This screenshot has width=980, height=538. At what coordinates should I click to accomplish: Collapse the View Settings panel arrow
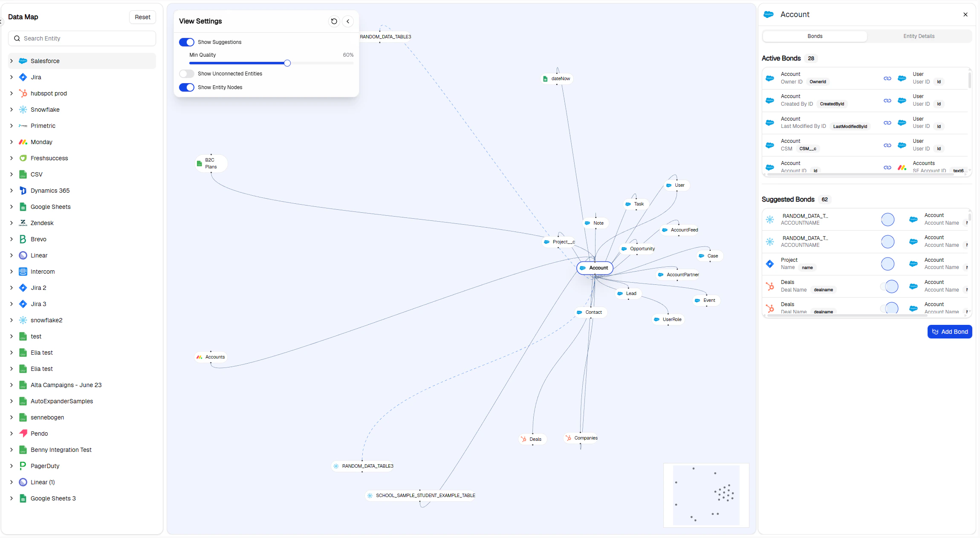coord(348,21)
